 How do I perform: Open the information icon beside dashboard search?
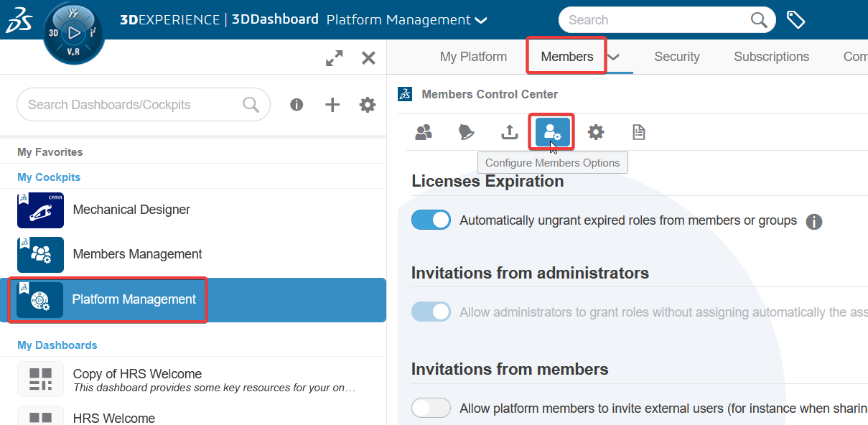(297, 105)
